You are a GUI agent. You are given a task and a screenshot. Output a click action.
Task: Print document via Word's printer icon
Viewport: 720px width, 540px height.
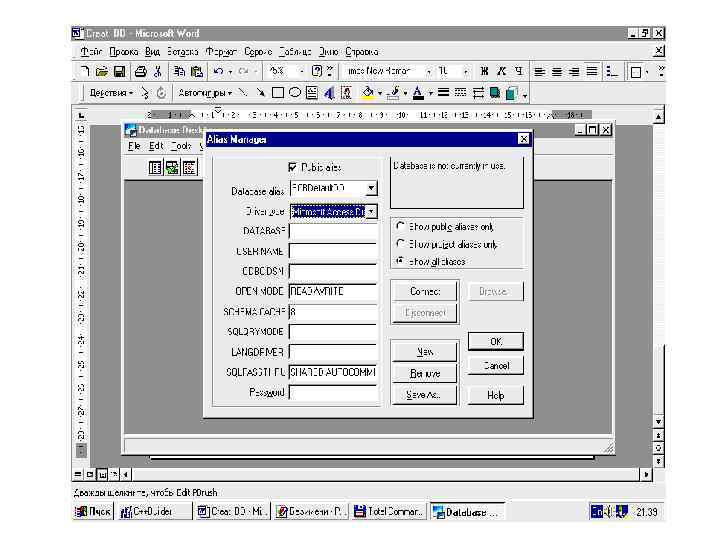[141, 71]
